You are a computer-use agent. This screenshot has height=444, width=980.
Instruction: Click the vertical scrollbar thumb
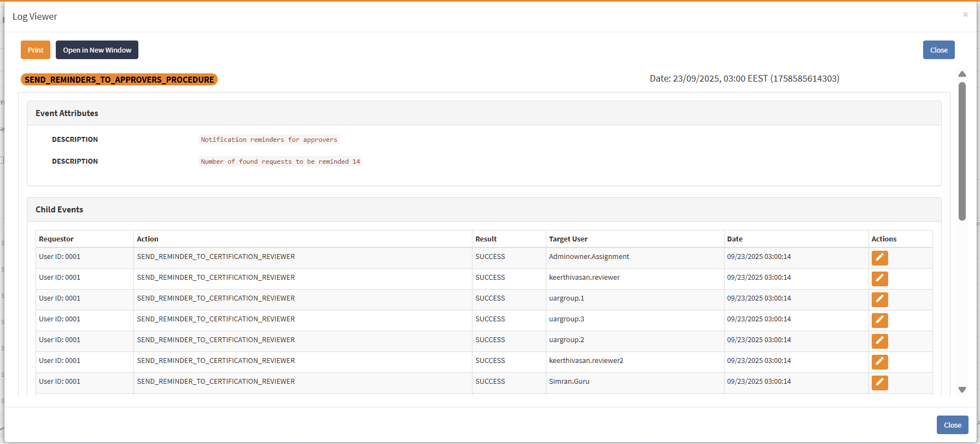click(962, 151)
